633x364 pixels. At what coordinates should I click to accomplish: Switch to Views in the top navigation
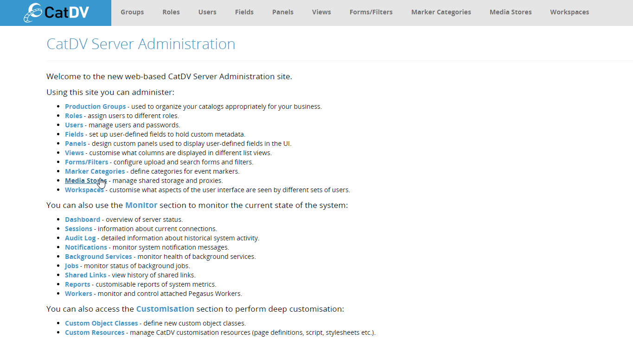(x=321, y=12)
